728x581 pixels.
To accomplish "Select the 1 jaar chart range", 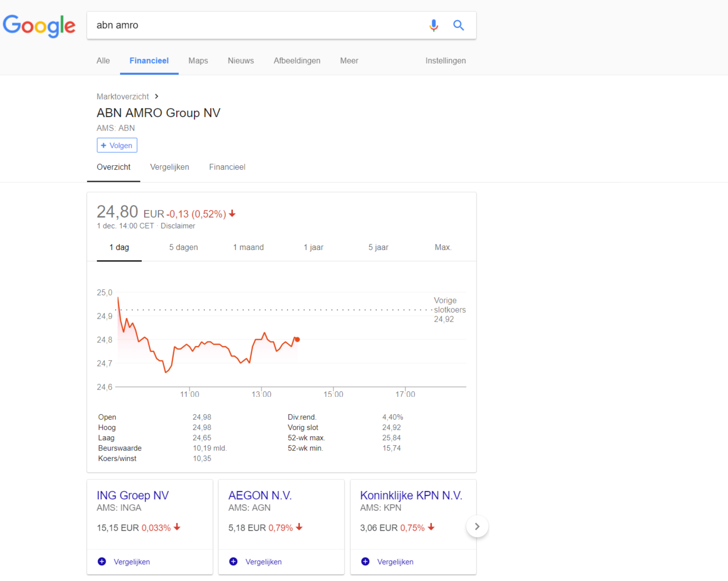I will point(313,247).
